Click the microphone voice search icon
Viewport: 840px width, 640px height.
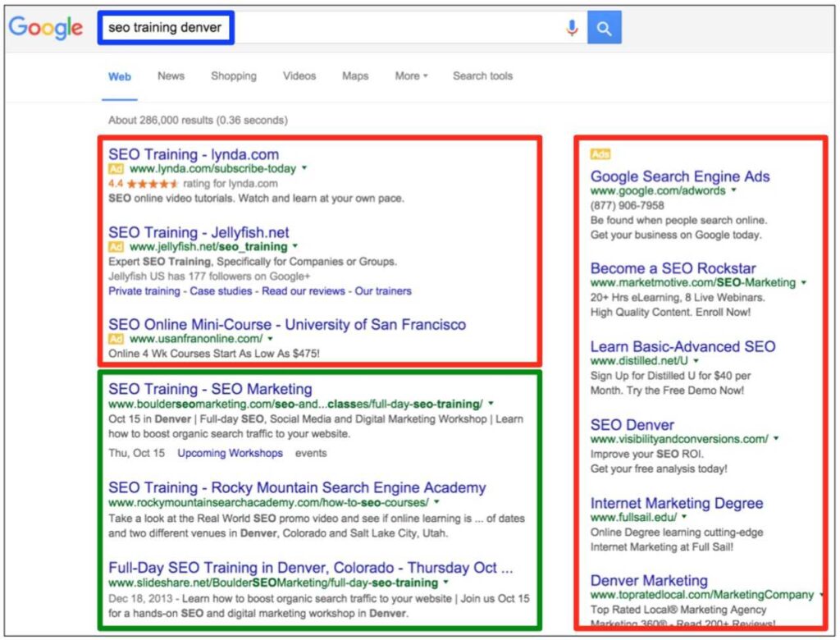(572, 28)
